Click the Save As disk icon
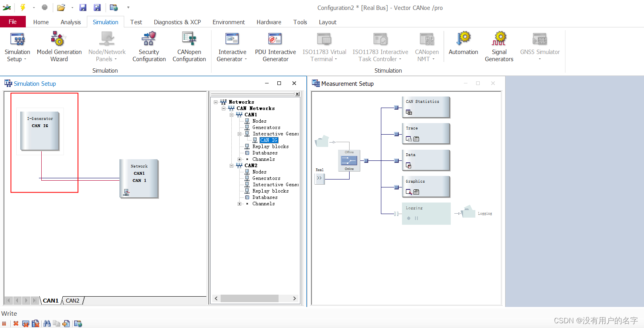 click(97, 8)
